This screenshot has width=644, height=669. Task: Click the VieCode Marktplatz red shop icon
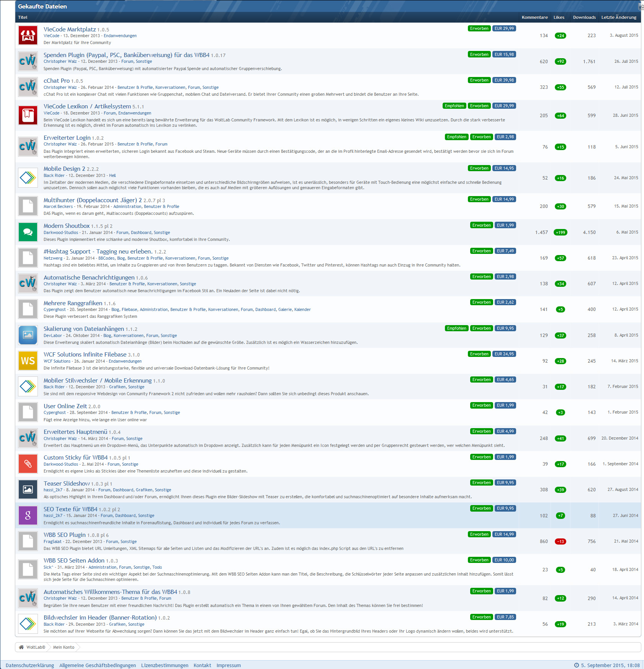28,35
